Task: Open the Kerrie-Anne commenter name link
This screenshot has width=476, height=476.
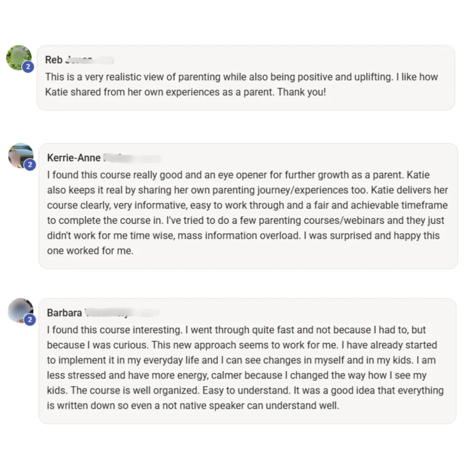Action: pos(74,158)
